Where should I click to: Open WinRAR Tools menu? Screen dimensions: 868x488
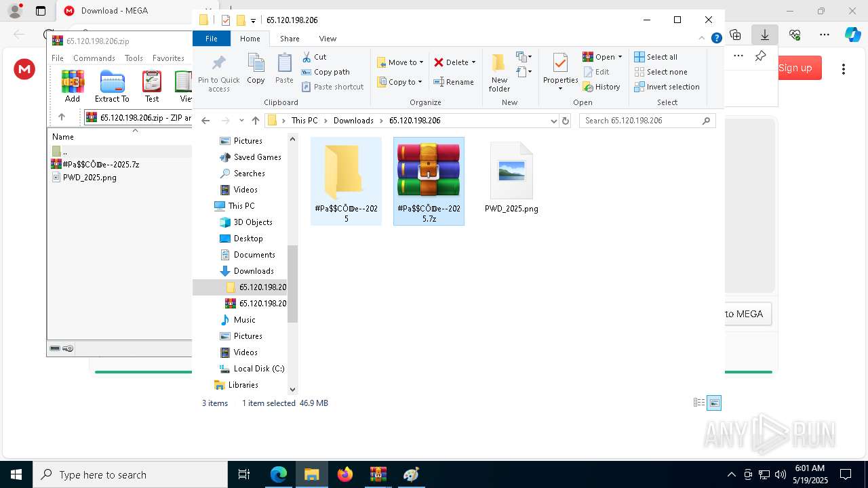coord(134,58)
